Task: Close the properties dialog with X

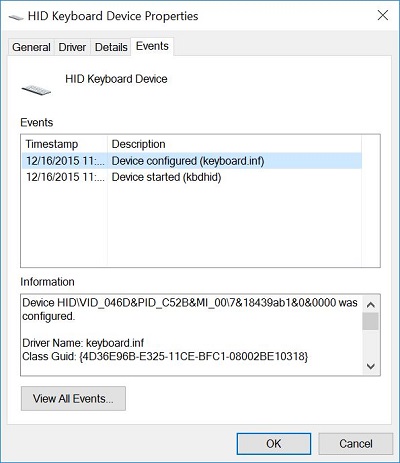Action: click(x=383, y=15)
